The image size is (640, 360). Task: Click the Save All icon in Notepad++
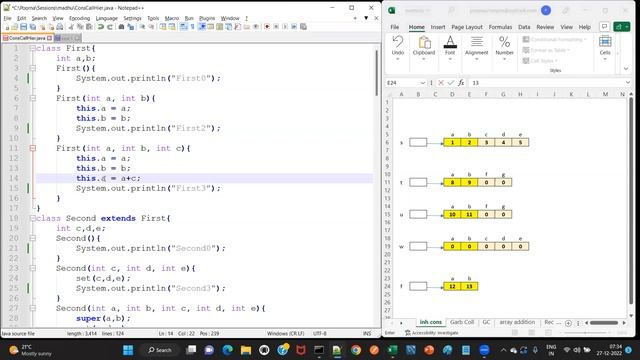pos(33,27)
